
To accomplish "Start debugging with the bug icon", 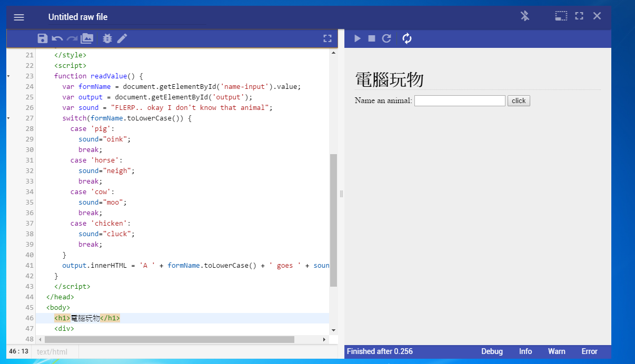I will pyautogui.click(x=107, y=38).
